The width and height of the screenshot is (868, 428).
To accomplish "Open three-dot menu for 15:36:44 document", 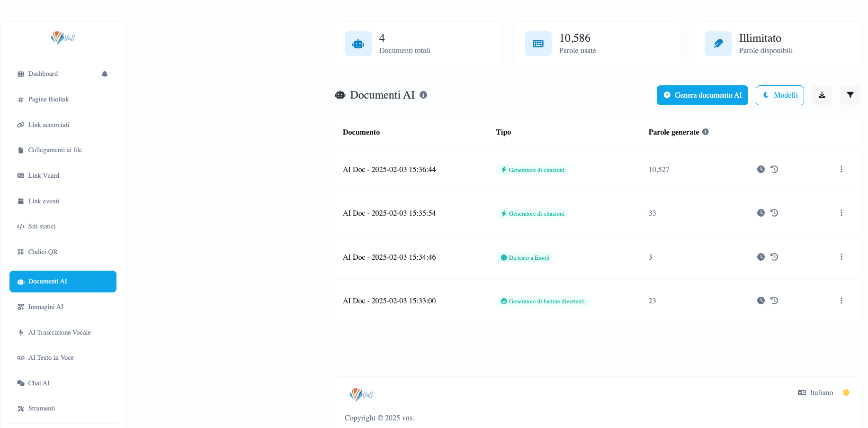I will tap(841, 169).
